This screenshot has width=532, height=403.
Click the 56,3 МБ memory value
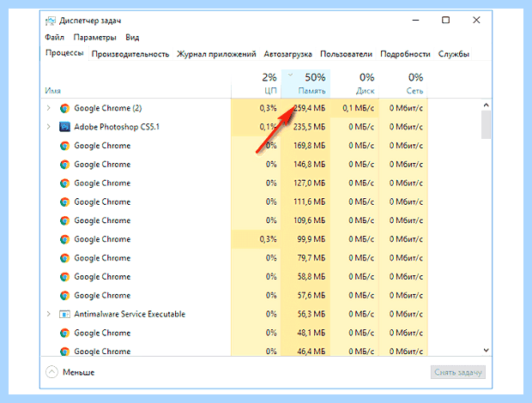(311, 314)
